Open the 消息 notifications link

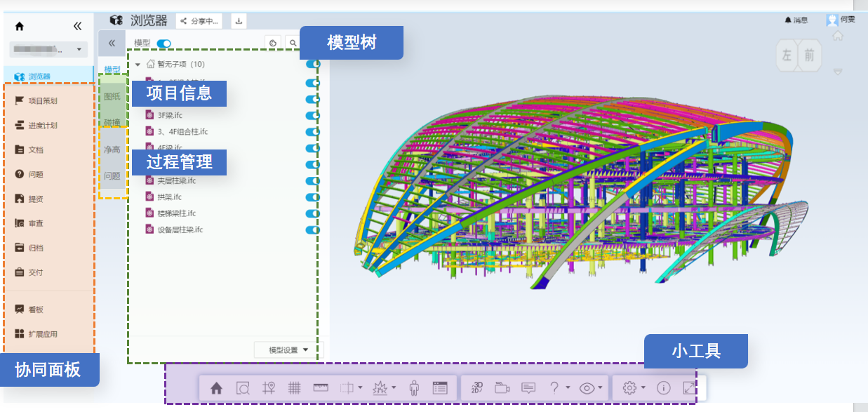tap(796, 20)
